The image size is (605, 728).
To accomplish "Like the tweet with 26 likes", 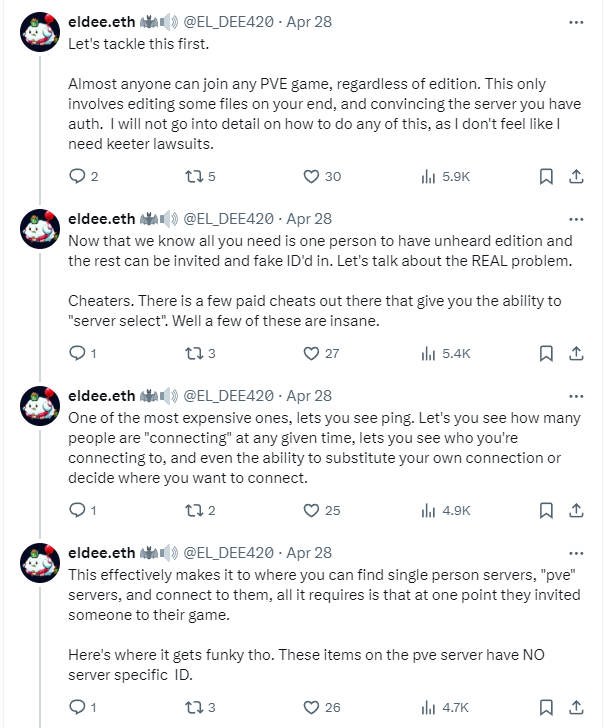I will (311, 707).
